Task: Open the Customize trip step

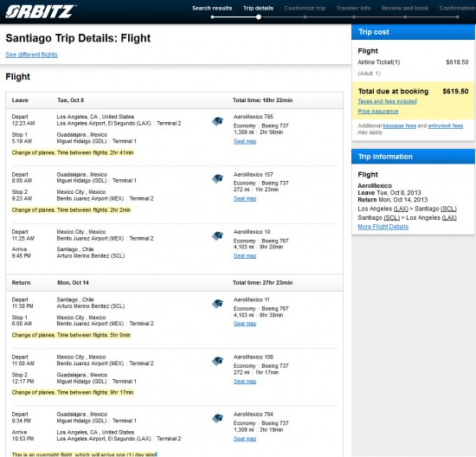Action: click(x=305, y=8)
